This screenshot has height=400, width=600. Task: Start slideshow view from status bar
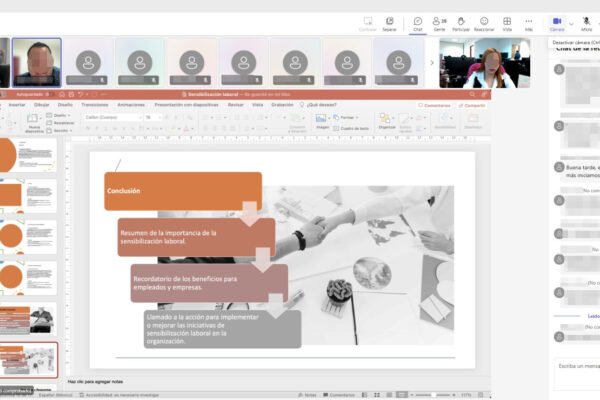[x=401, y=395]
